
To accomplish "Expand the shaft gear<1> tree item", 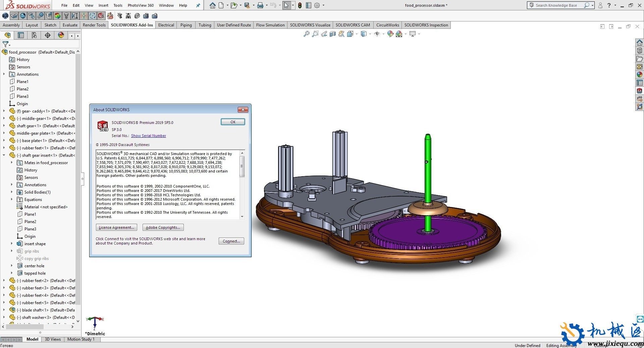I will click(3, 126).
